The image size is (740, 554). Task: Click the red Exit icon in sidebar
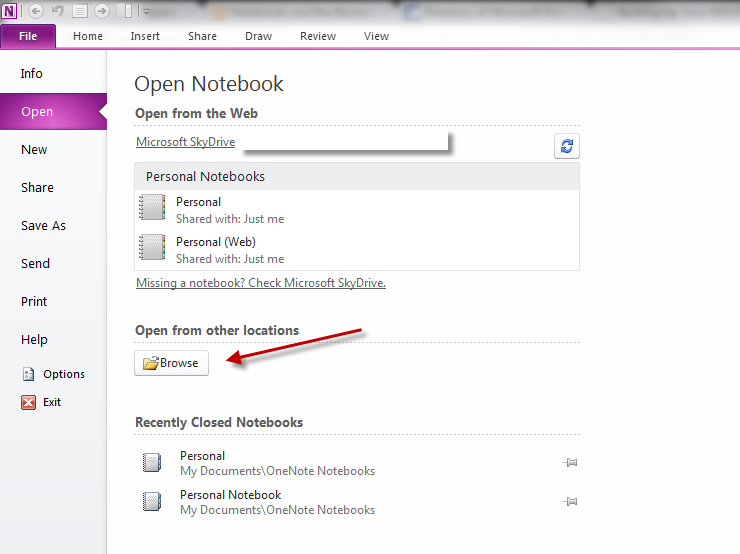pyautogui.click(x=28, y=402)
